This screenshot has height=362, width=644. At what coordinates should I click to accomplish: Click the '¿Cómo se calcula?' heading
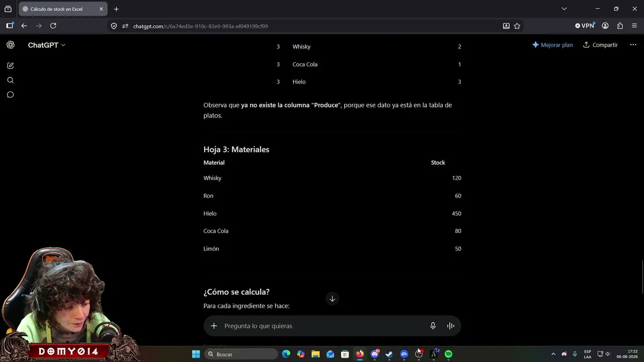click(236, 292)
